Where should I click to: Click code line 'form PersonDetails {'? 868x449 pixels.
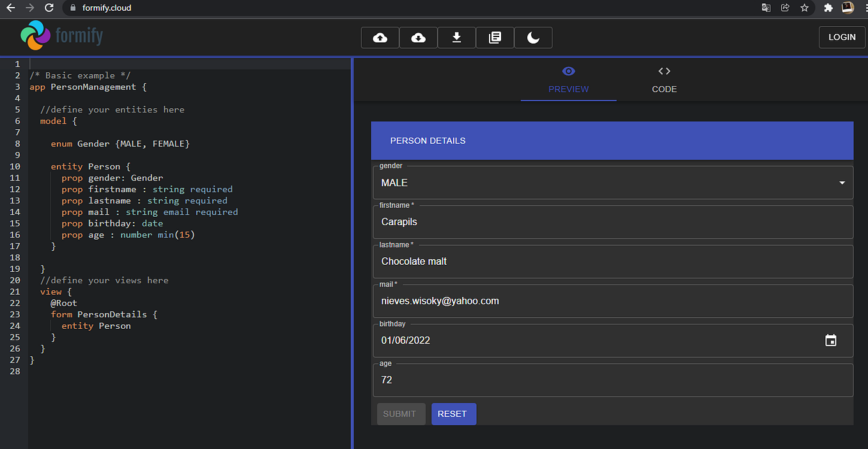[x=104, y=315]
